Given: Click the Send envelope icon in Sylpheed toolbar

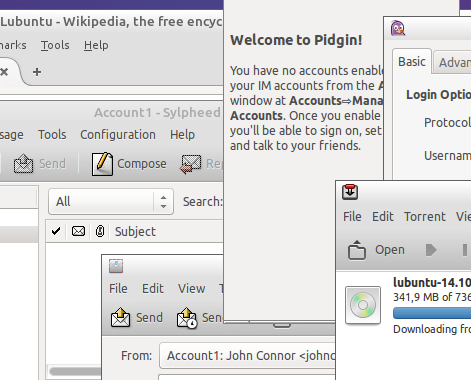Looking at the screenshot, I should click(x=23, y=163).
